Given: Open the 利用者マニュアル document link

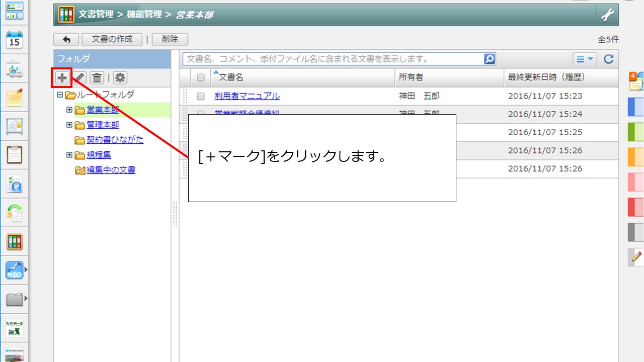Looking at the screenshot, I should [x=247, y=96].
